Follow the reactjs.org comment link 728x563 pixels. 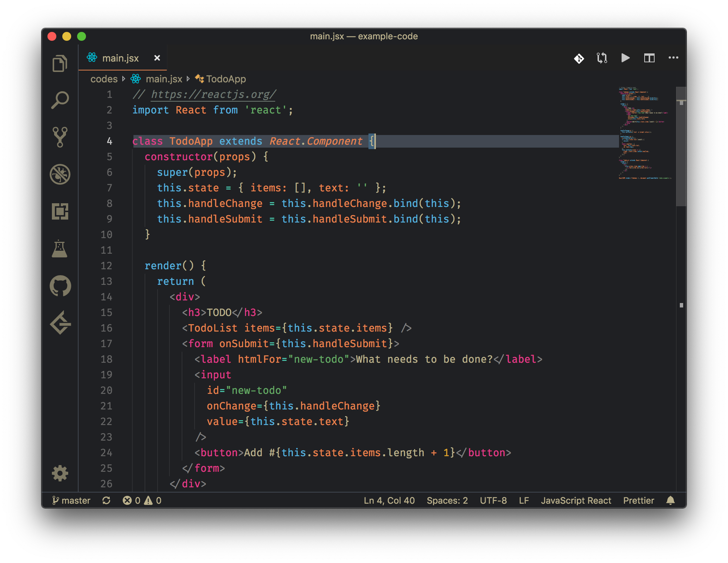click(212, 95)
